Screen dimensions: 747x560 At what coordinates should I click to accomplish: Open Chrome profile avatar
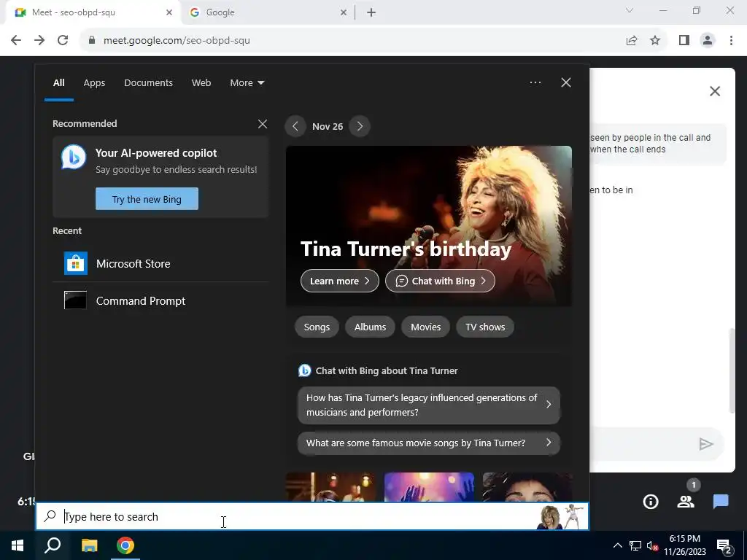coord(708,41)
